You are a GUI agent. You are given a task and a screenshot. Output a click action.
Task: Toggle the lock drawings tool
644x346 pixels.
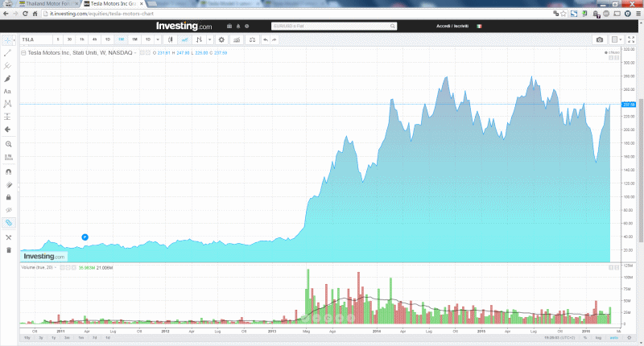tap(9, 197)
